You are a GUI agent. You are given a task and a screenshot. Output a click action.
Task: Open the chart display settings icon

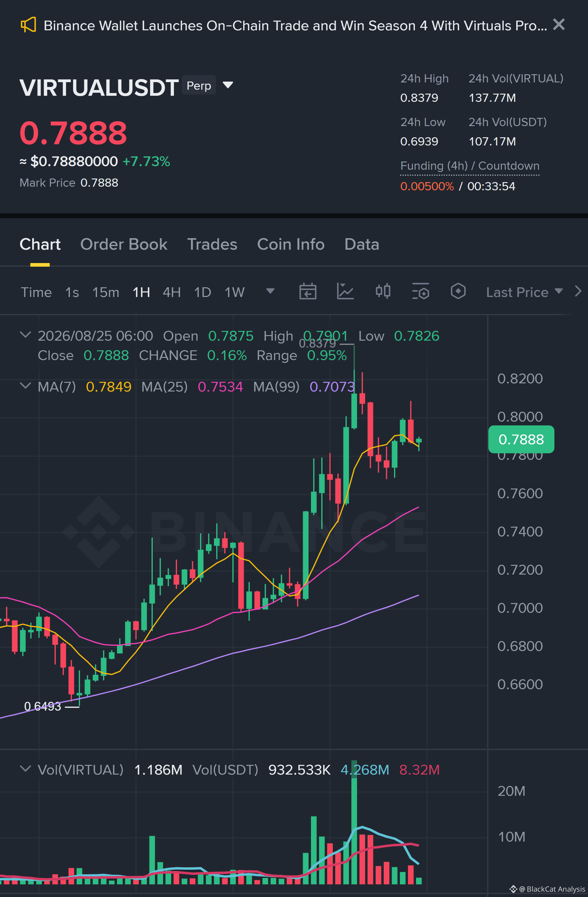pos(421,291)
